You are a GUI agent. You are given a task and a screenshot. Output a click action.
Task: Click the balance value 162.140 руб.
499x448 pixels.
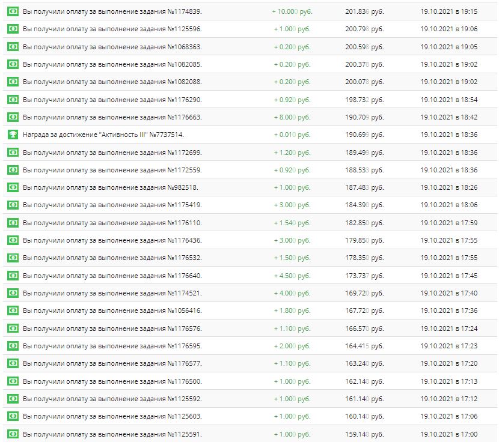pos(365,381)
